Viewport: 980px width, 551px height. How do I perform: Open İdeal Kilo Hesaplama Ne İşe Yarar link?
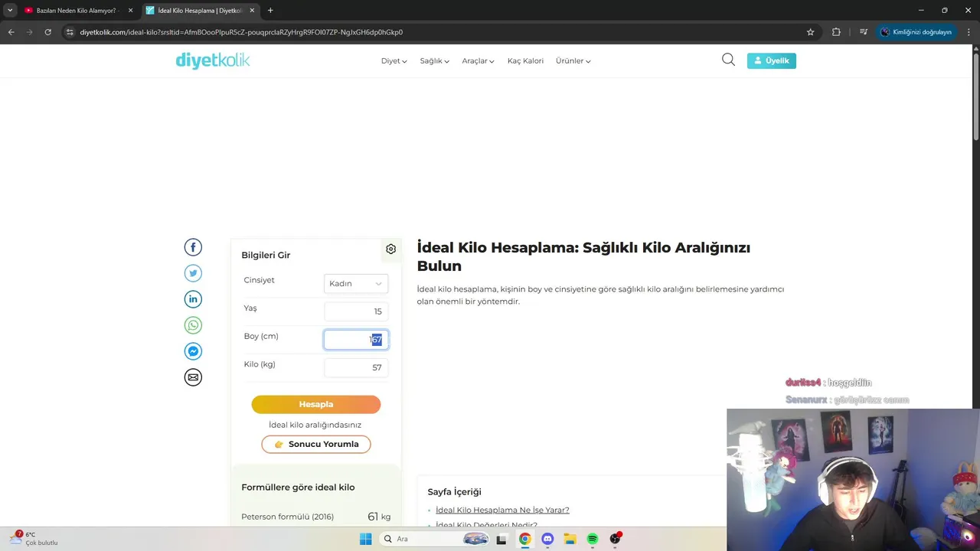(502, 510)
